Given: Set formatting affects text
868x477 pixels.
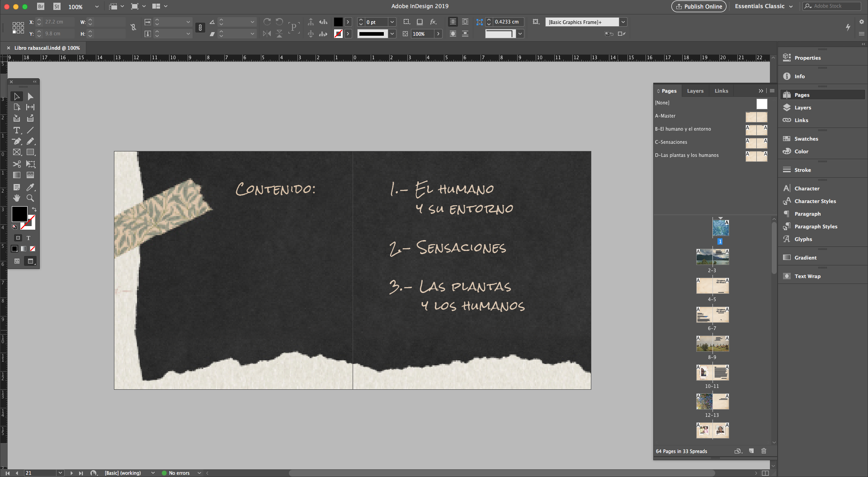Looking at the screenshot, I should pos(28,238).
